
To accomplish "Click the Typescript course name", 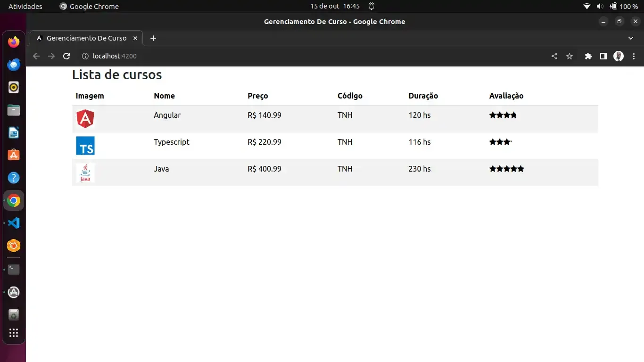I will pyautogui.click(x=172, y=142).
